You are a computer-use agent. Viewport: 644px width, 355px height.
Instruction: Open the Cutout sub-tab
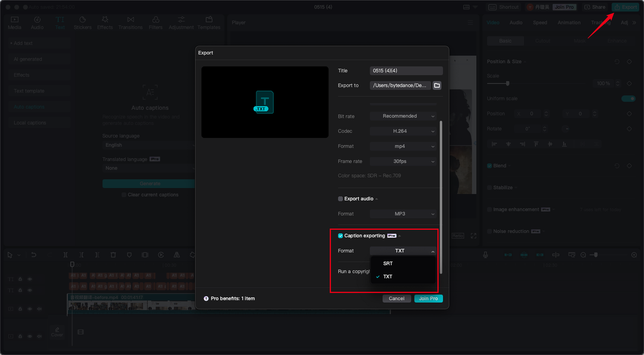543,41
